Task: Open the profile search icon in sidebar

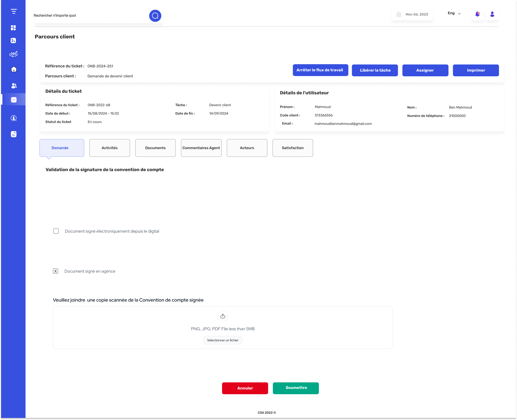Action: tap(14, 118)
